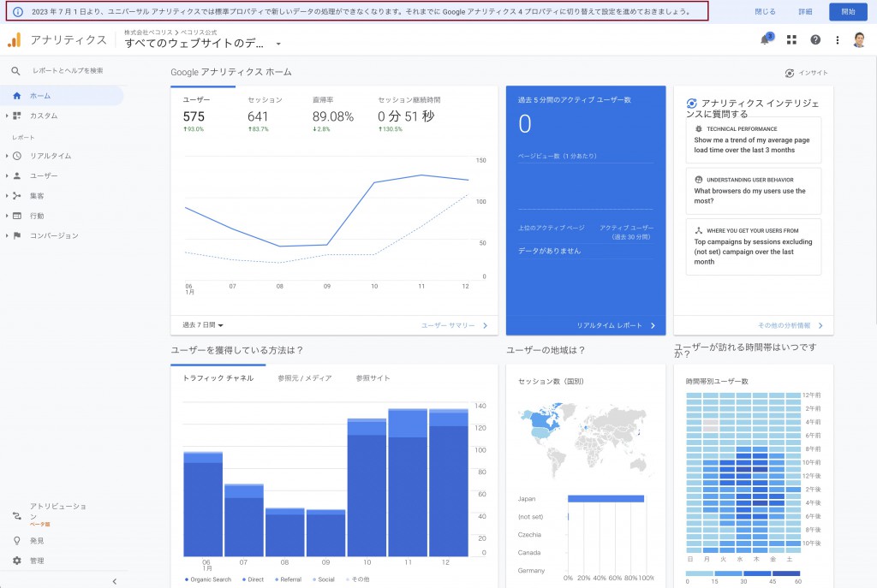Open the Google apps grid icon
This screenshot has height=588, width=877.
click(791, 39)
